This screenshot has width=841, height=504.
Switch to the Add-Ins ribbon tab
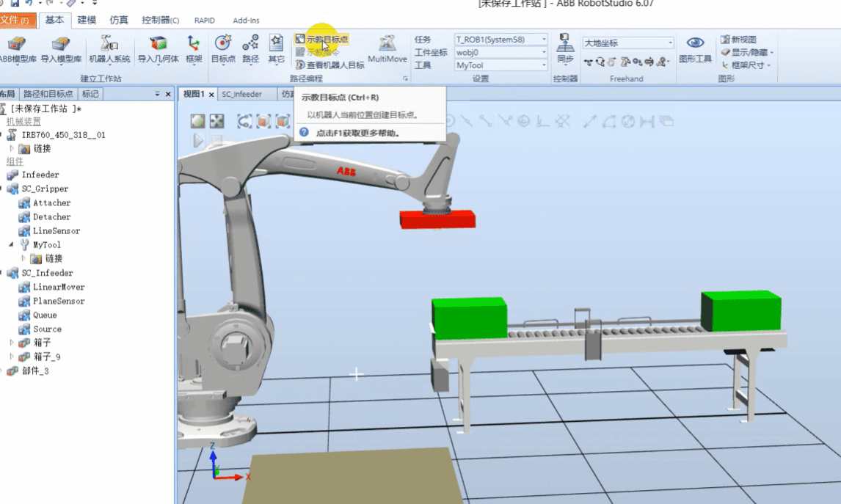click(x=246, y=21)
